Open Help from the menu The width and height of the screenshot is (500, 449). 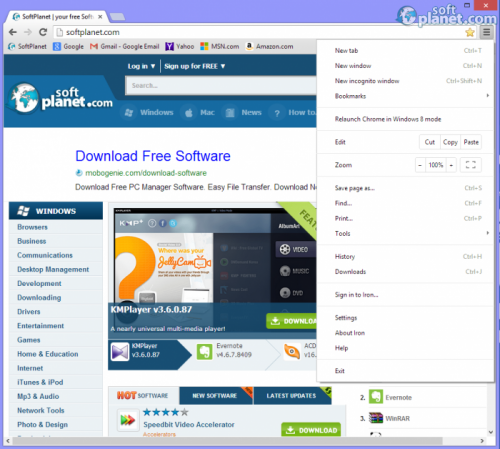[405, 348]
